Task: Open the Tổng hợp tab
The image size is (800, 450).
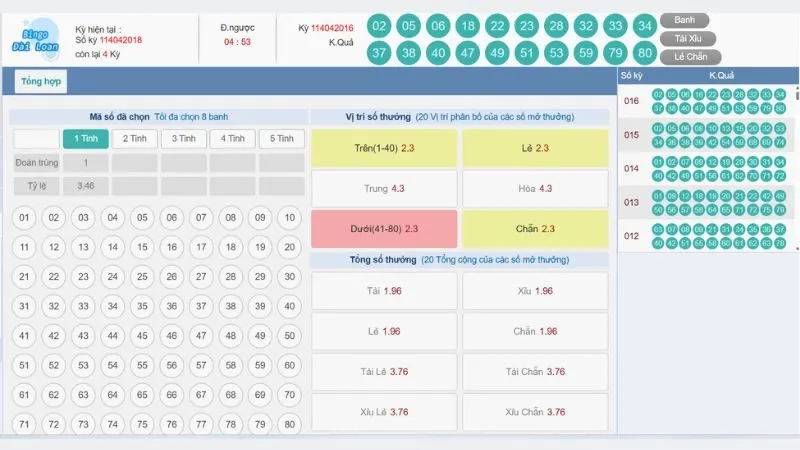Action: 41,82
